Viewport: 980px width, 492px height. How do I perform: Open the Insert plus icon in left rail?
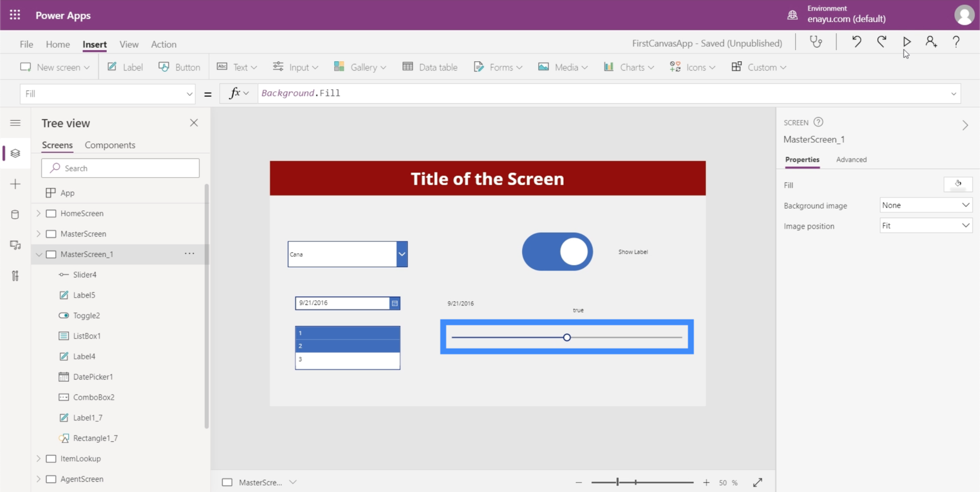click(x=15, y=184)
